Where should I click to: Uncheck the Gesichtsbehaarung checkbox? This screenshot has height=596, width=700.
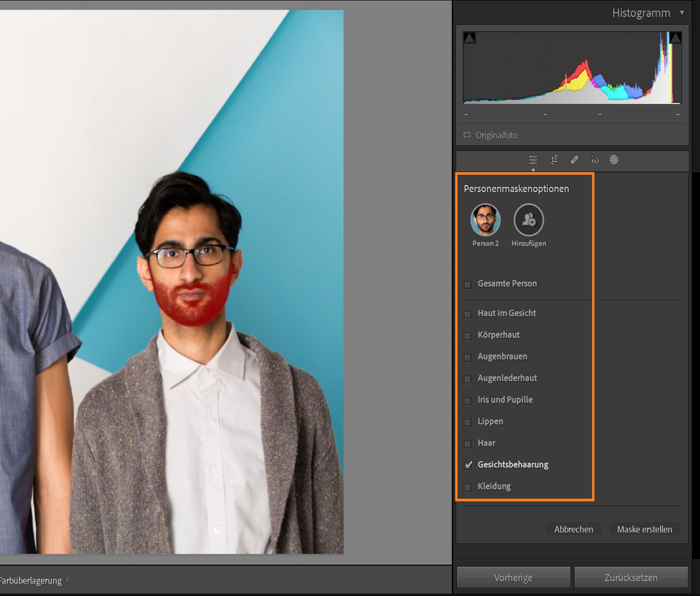pyautogui.click(x=468, y=465)
